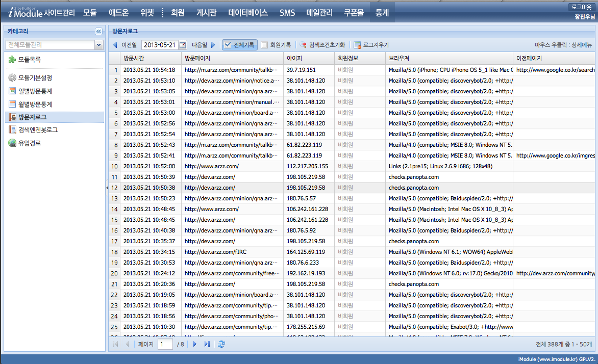Viewport: 598px width, 364px height.
Task: Click the calendar icon beside the date field
Action: 183,45
